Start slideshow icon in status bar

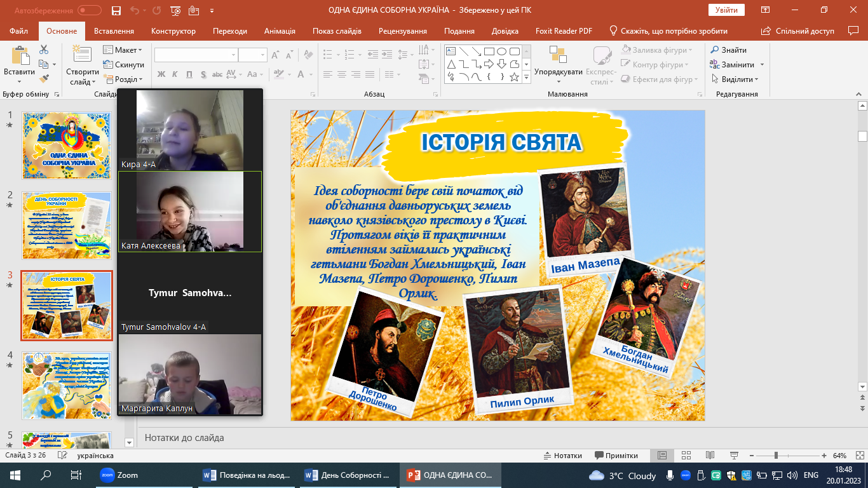(x=734, y=456)
